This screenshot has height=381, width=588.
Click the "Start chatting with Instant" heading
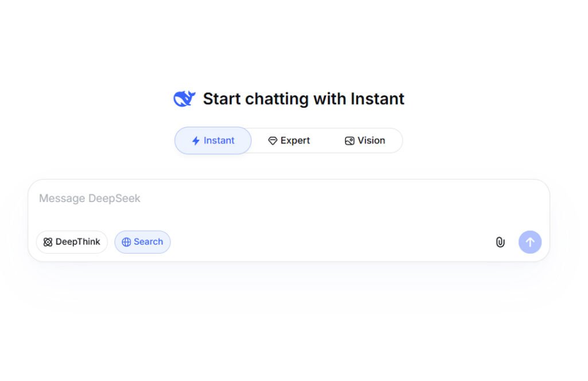click(x=304, y=99)
